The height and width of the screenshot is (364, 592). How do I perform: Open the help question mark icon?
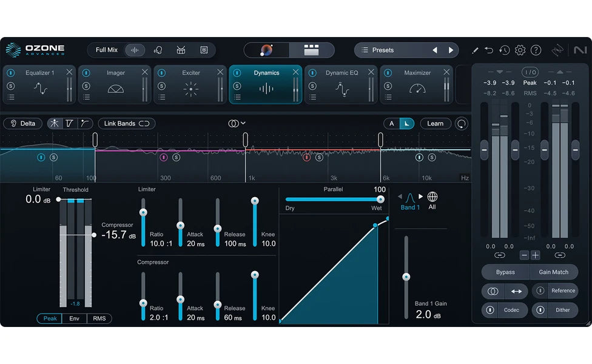[536, 50]
